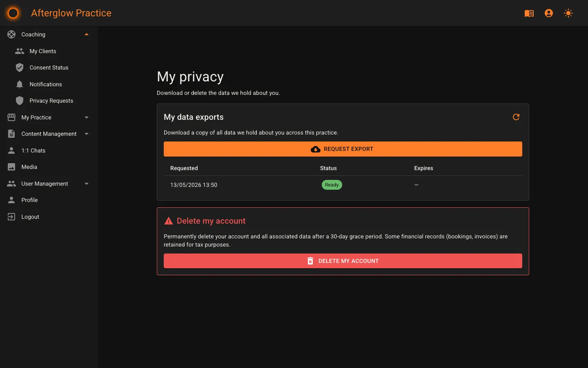
Task: Click the trash icon on Delete My Account
Action: (310, 261)
